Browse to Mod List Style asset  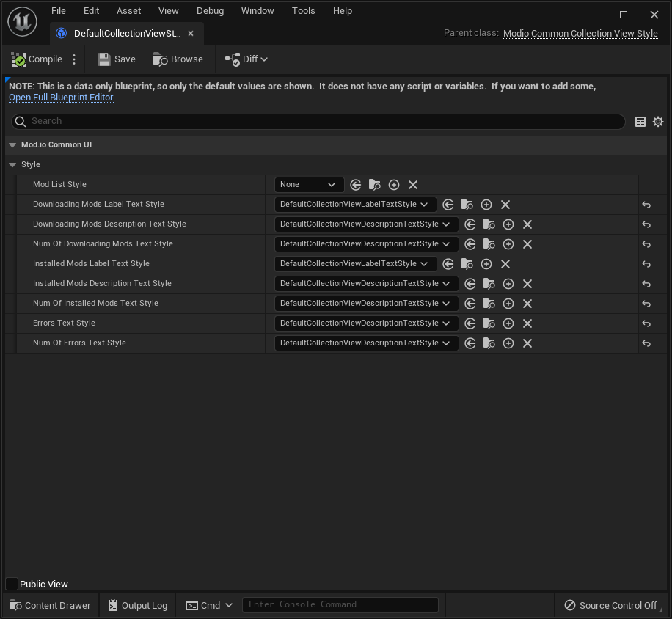click(375, 185)
